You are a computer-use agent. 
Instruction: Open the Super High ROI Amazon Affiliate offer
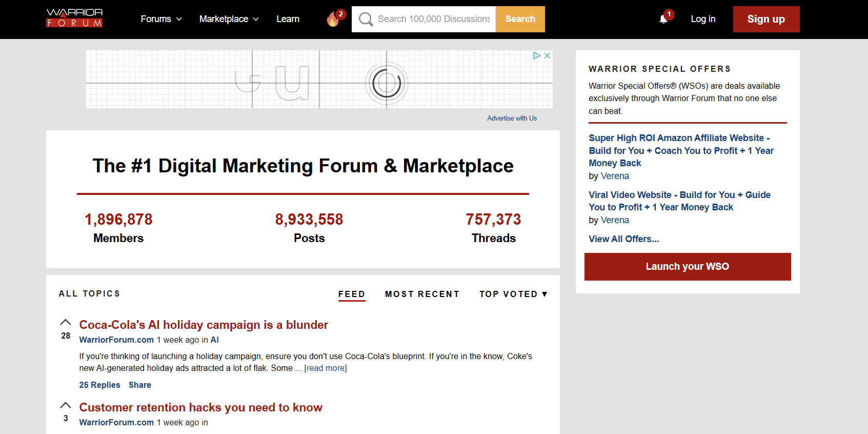681,150
